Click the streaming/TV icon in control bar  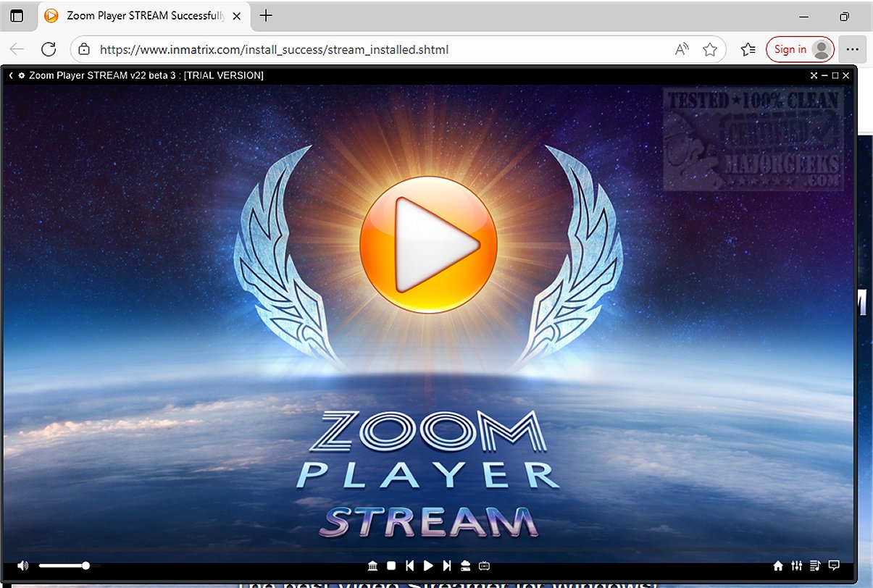[485, 566]
